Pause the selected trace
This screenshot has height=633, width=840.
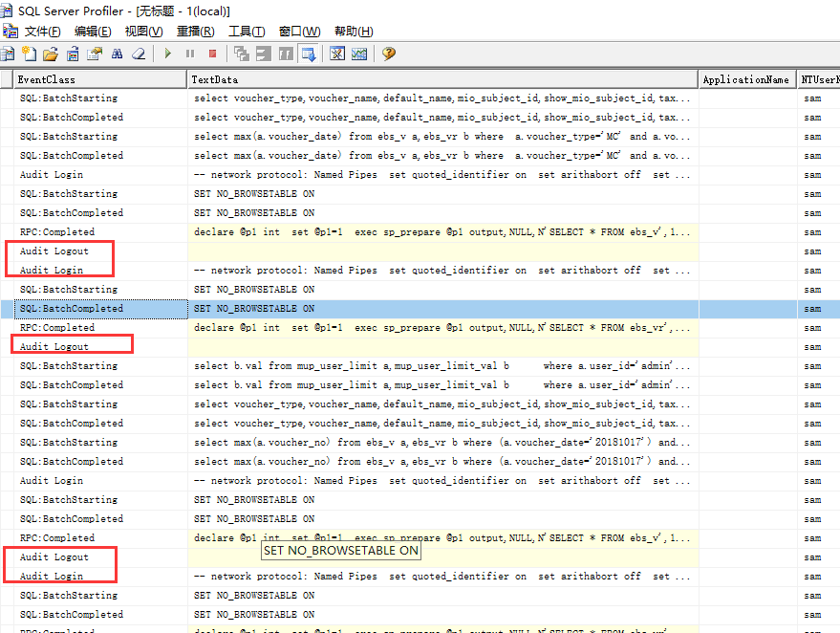point(190,55)
